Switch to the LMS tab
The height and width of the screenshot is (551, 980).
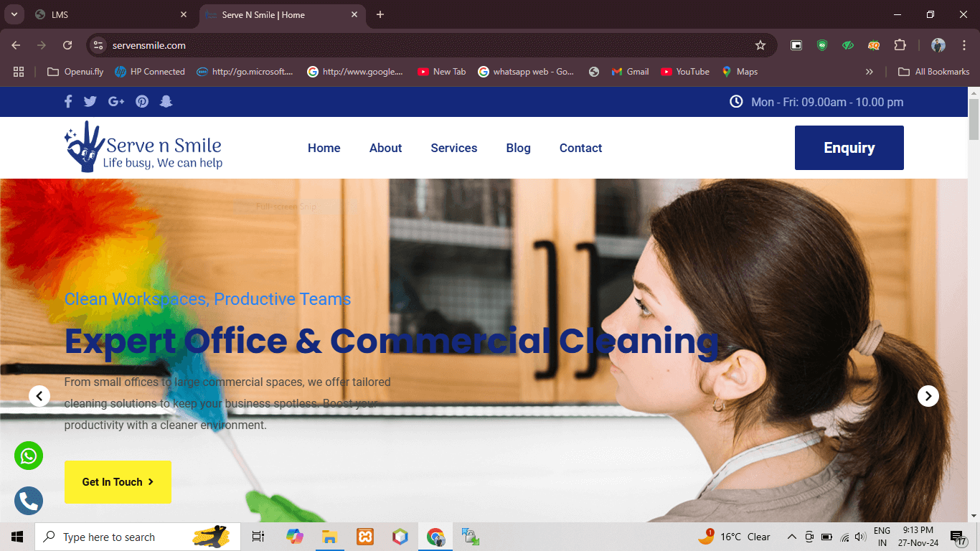tap(108, 14)
